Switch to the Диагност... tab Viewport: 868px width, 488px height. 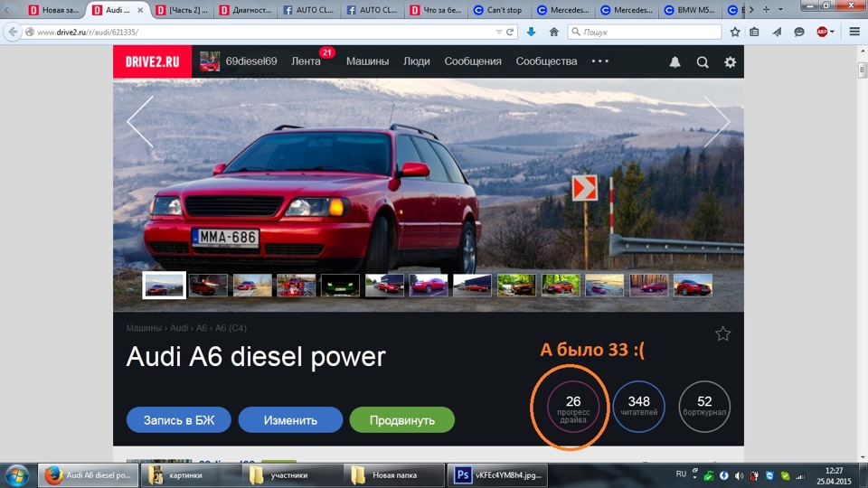tap(245, 10)
